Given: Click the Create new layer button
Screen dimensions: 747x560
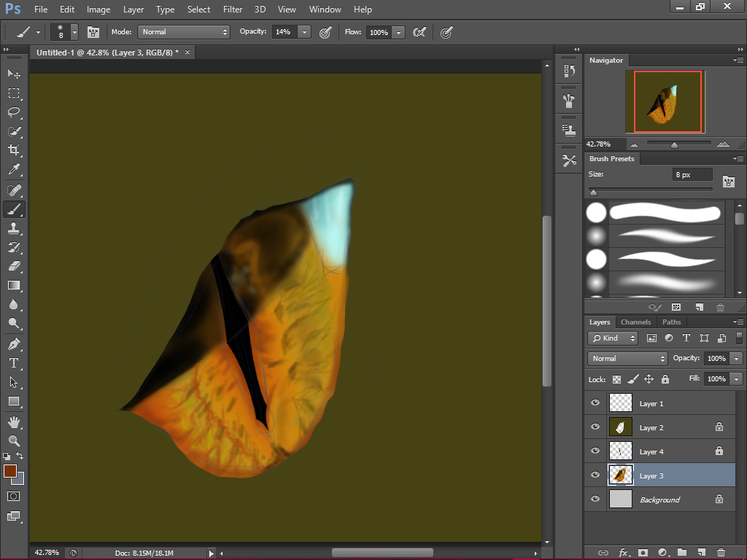Looking at the screenshot, I should [x=701, y=553].
